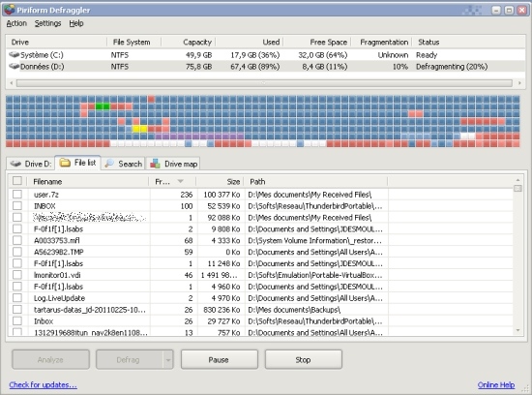Click the drive list scroll left arrow

coord(12,83)
